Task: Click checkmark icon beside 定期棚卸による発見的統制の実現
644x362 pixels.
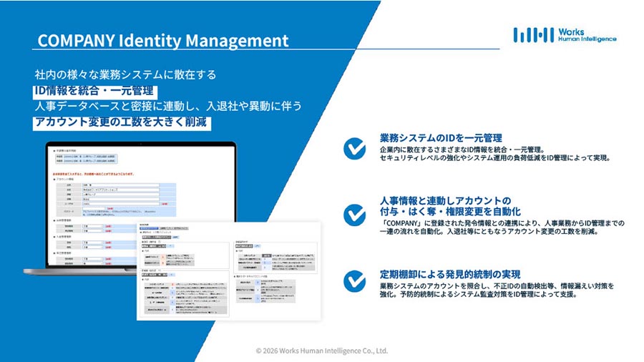Action: click(354, 281)
